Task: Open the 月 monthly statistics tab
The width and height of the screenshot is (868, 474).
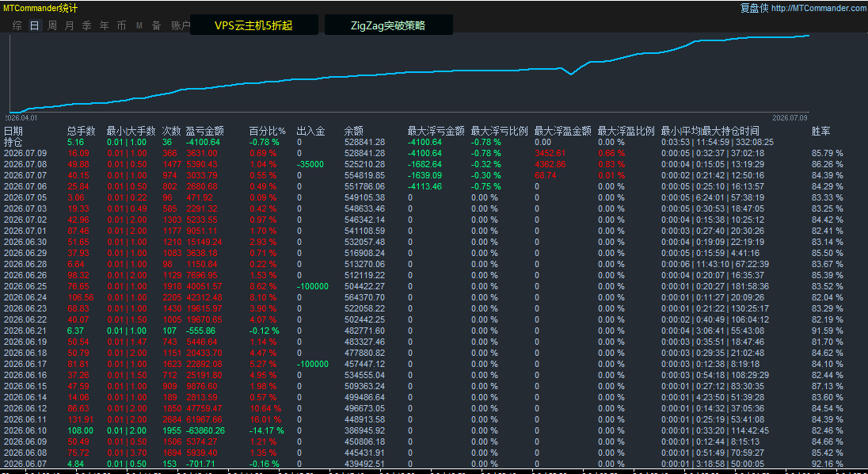Action: 69,25
